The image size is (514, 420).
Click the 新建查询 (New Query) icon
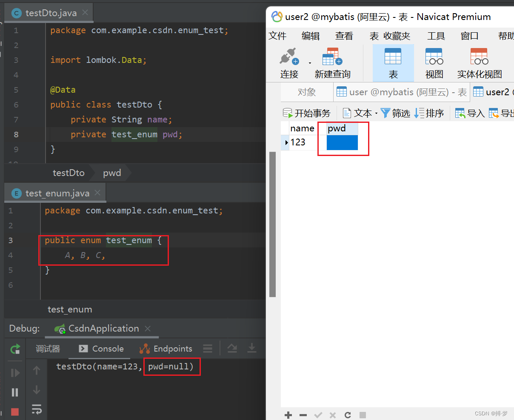(332, 63)
